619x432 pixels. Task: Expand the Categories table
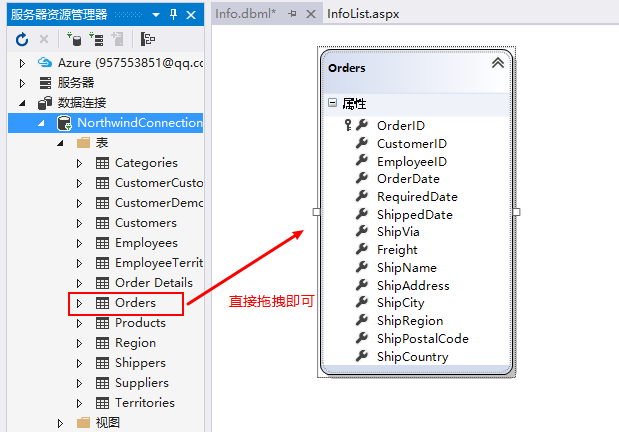(x=79, y=163)
